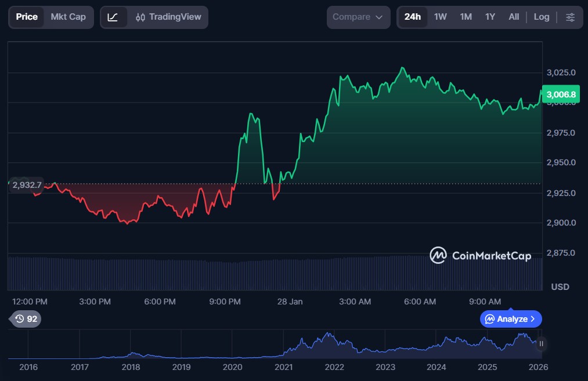
Task: Show the 1Y price history
Action: [490, 17]
